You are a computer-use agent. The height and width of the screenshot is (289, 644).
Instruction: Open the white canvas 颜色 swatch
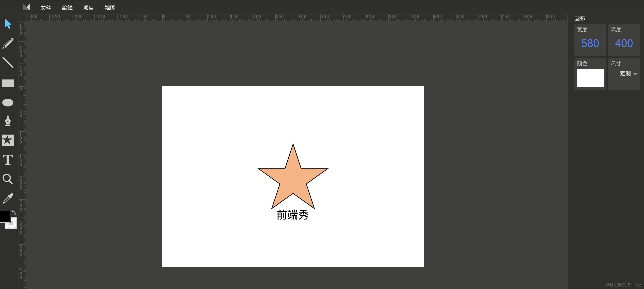pos(590,78)
